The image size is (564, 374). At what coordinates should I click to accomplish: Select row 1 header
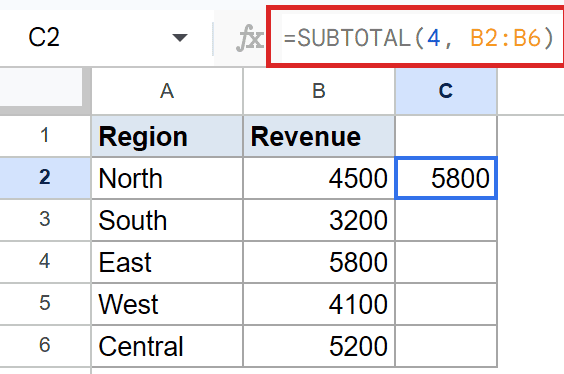click(45, 136)
